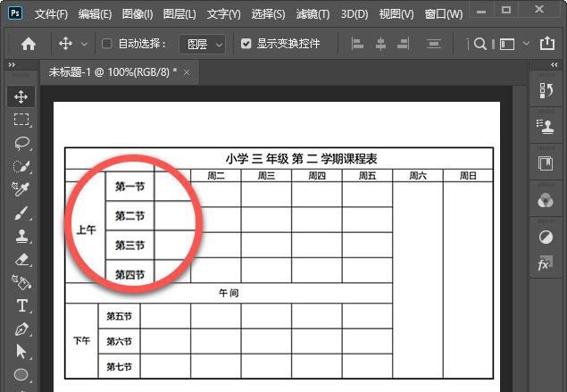Open the 图层 auto-select dropdown
Image resolution: width=567 pixels, height=392 pixels.
[x=202, y=44]
